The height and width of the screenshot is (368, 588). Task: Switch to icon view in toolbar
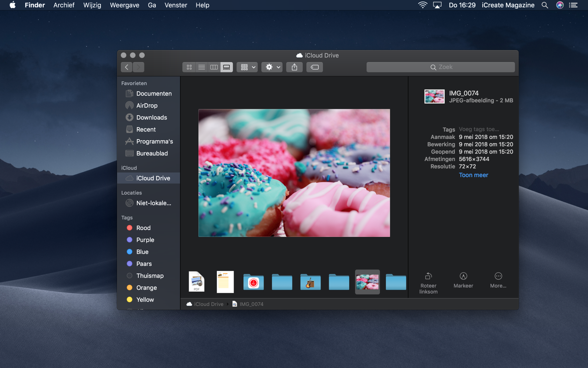click(x=189, y=67)
